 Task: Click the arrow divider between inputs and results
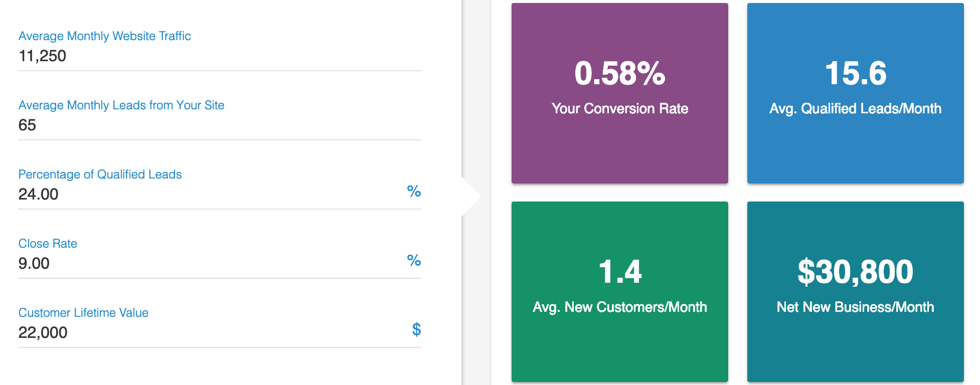(470, 196)
